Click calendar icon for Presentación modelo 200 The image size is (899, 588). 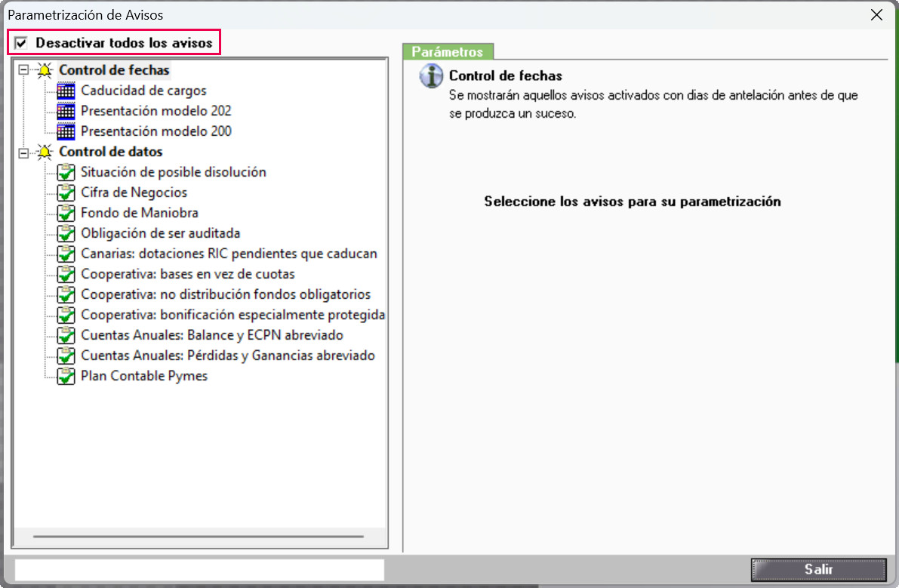[66, 131]
